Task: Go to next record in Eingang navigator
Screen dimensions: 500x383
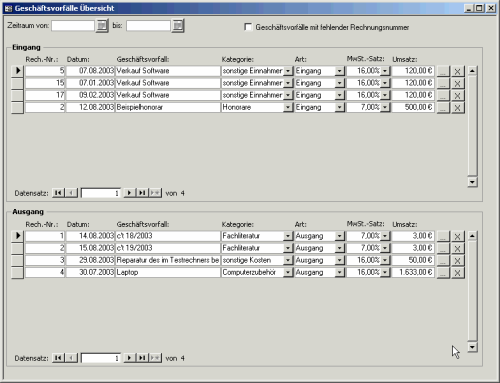Action: 129,193
